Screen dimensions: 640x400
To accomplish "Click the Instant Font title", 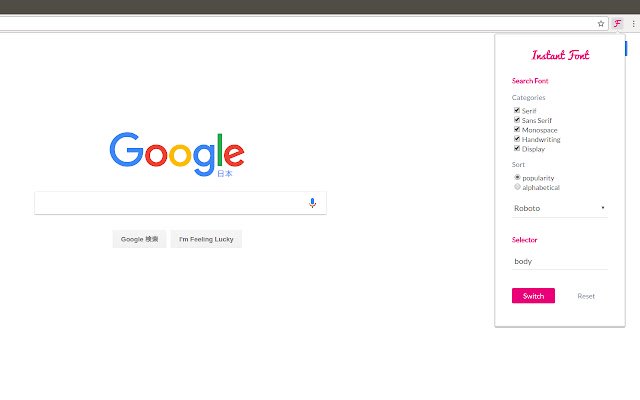I will pyautogui.click(x=560, y=55).
